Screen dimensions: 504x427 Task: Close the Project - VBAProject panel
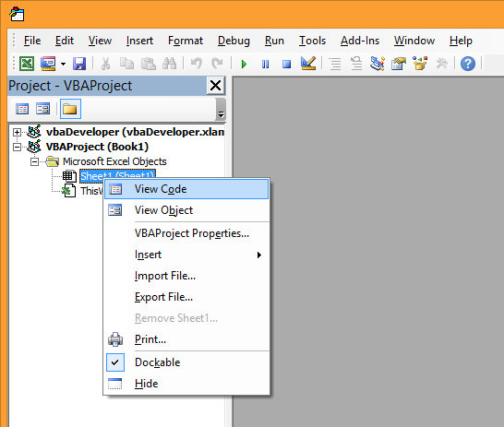coord(215,86)
